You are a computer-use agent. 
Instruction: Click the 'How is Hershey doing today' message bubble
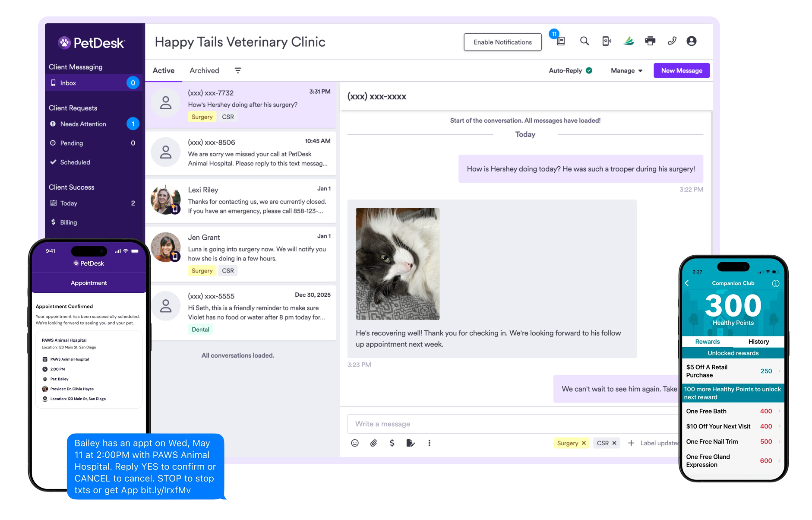coord(581,169)
